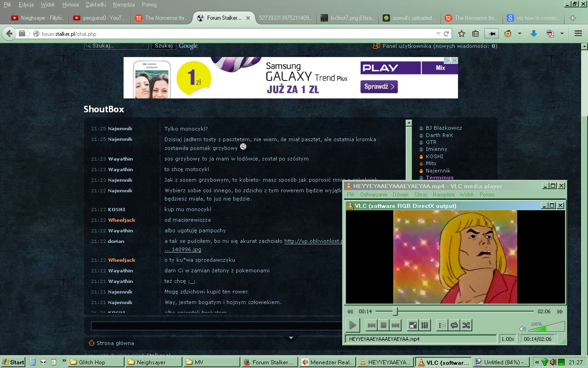Viewport: 588px width, 368px height.
Task: Click the VLC 1.00x playback speed
Action: [x=508, y=339]
